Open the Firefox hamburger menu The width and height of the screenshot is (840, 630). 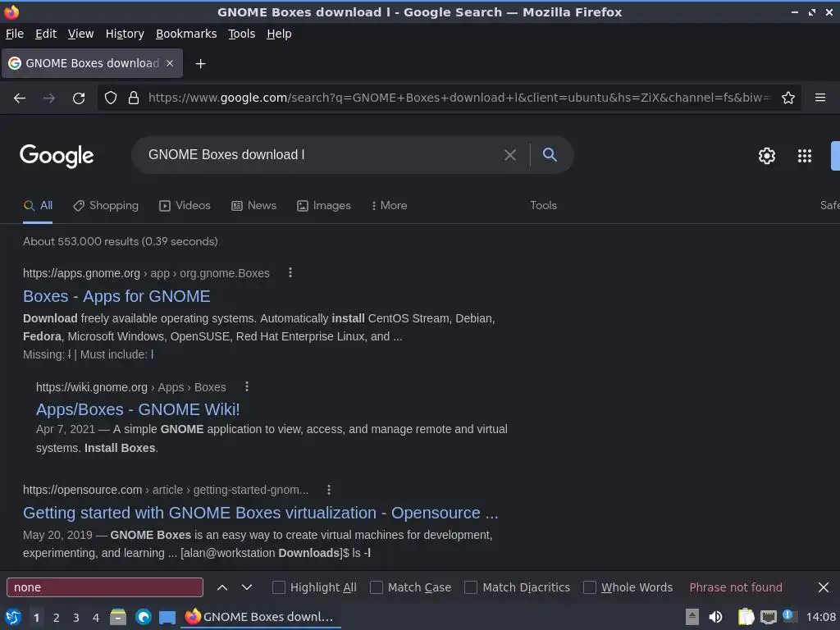820,98
